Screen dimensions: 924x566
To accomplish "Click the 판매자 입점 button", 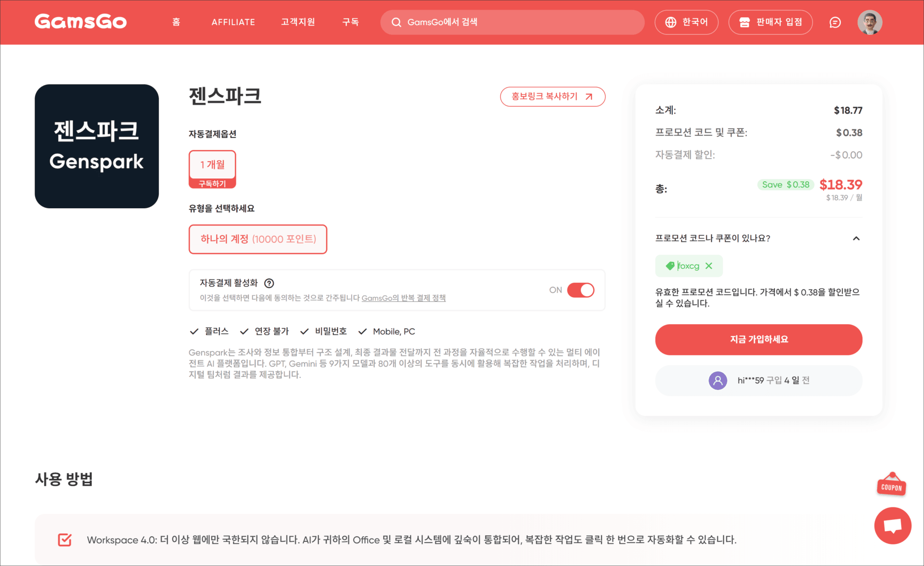I will (x=770, y=22).
